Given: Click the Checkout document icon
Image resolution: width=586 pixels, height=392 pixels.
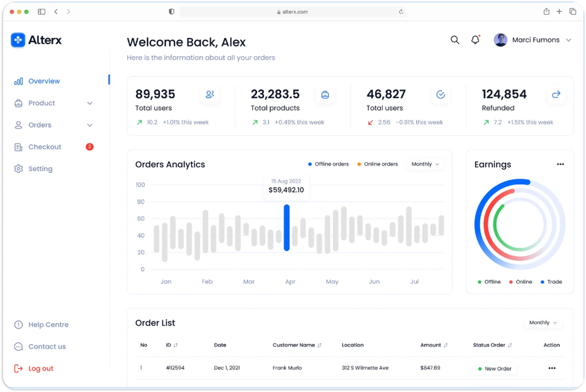Looking at the screenshot, I should tap(18, 147).
